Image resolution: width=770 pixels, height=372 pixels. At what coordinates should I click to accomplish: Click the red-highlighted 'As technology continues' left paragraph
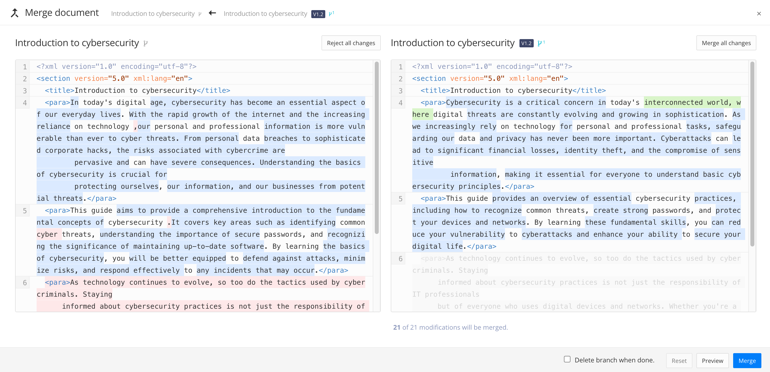[201, 294]
